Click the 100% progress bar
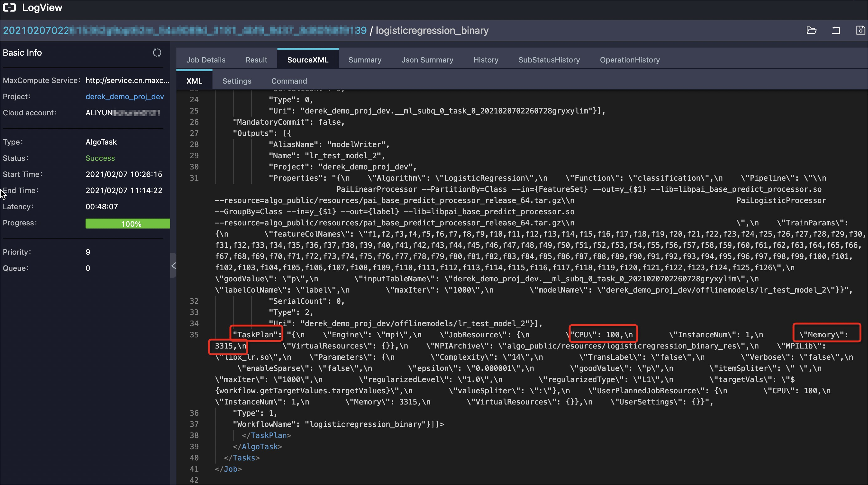This screenshot has width=868, height=485. pos(128,224)
